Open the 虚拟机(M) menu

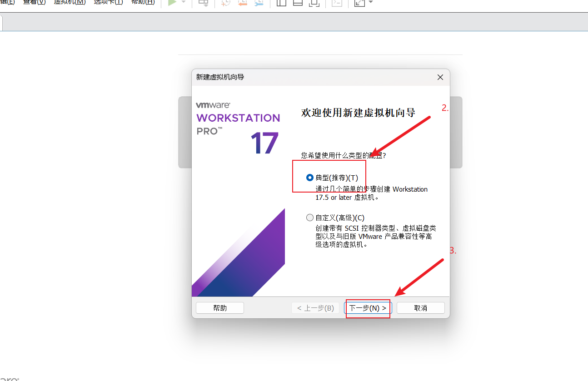70,2
